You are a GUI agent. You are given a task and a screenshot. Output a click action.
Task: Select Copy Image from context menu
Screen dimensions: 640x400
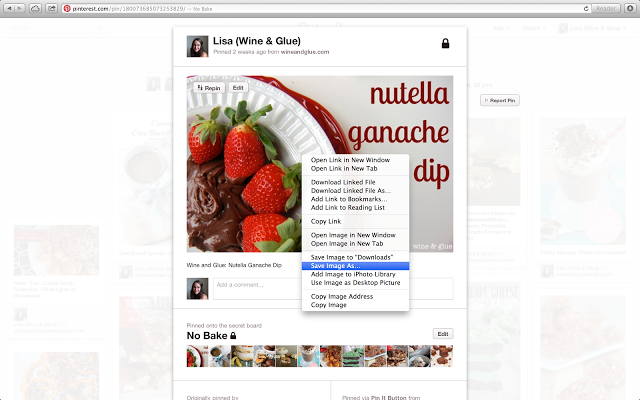point(355,305)
